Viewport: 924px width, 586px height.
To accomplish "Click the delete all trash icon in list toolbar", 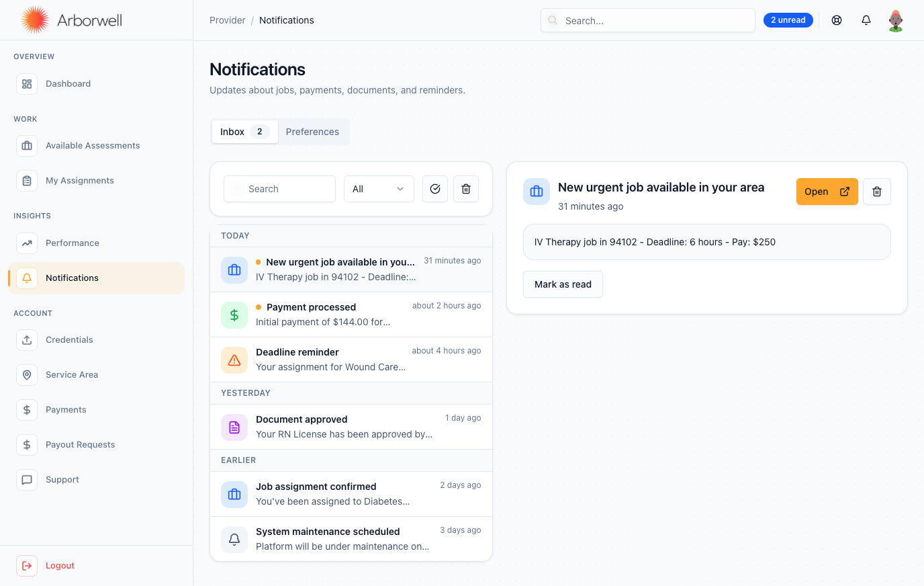I will [x=466, y=189].
